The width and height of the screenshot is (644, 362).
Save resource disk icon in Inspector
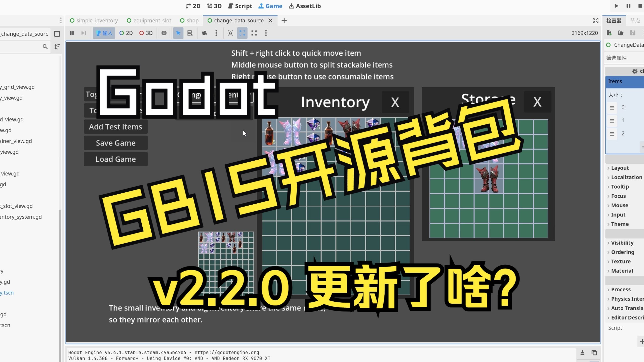click(632, 33)
